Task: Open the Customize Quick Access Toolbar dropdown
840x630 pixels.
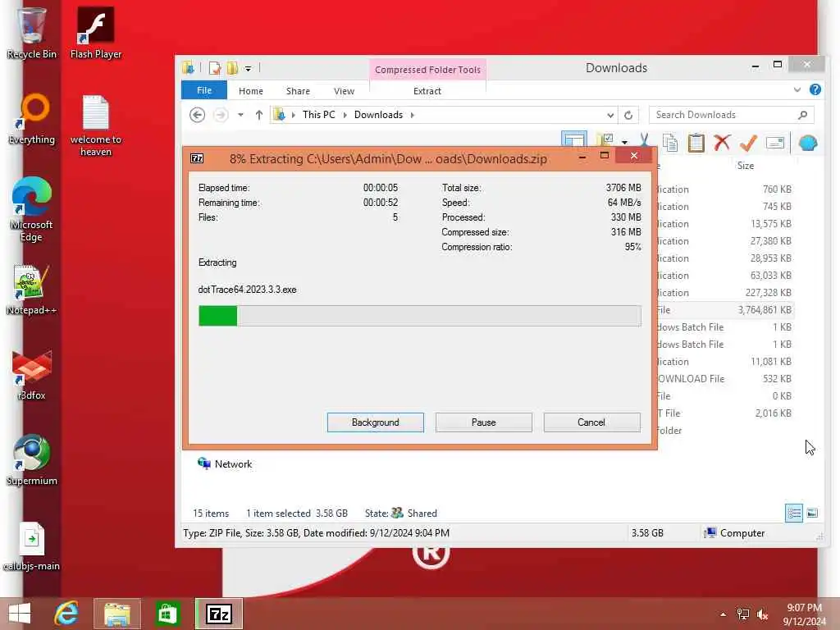Action: click(x=248, y=69)
